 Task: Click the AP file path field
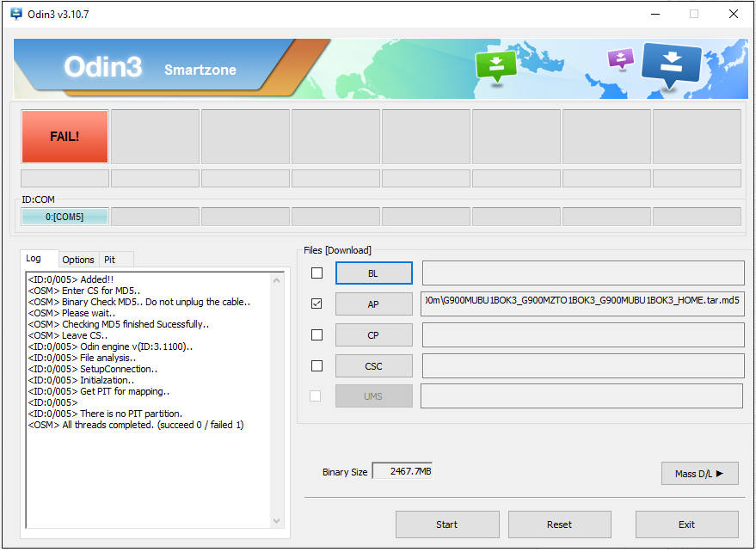tap(583, 304)
